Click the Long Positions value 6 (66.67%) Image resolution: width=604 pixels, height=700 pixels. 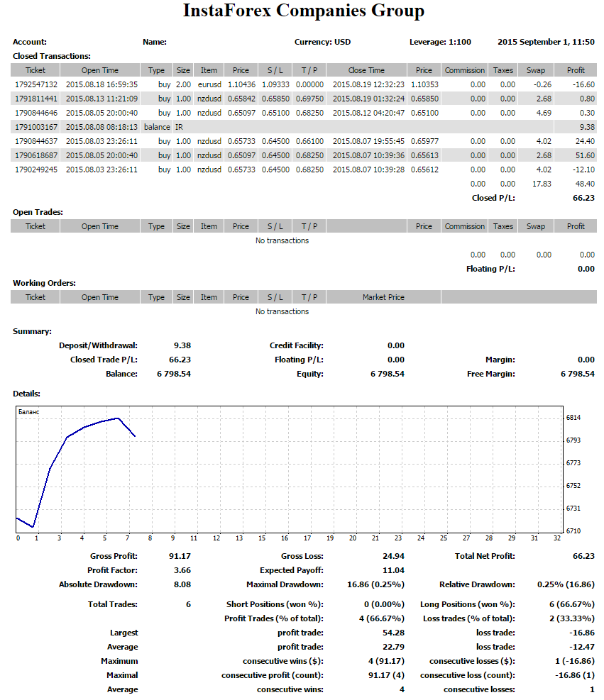point(572,604)
